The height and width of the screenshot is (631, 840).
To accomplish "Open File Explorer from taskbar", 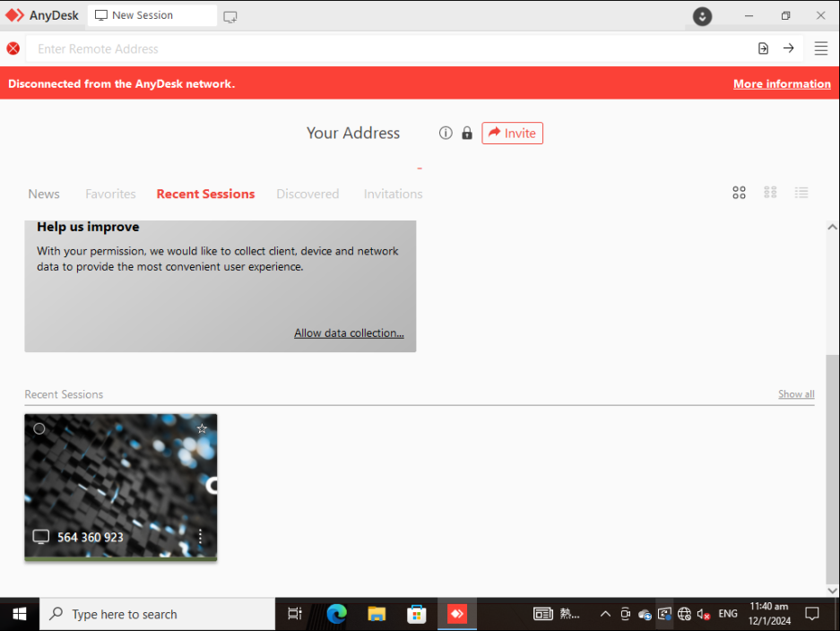I will [377, 614].
